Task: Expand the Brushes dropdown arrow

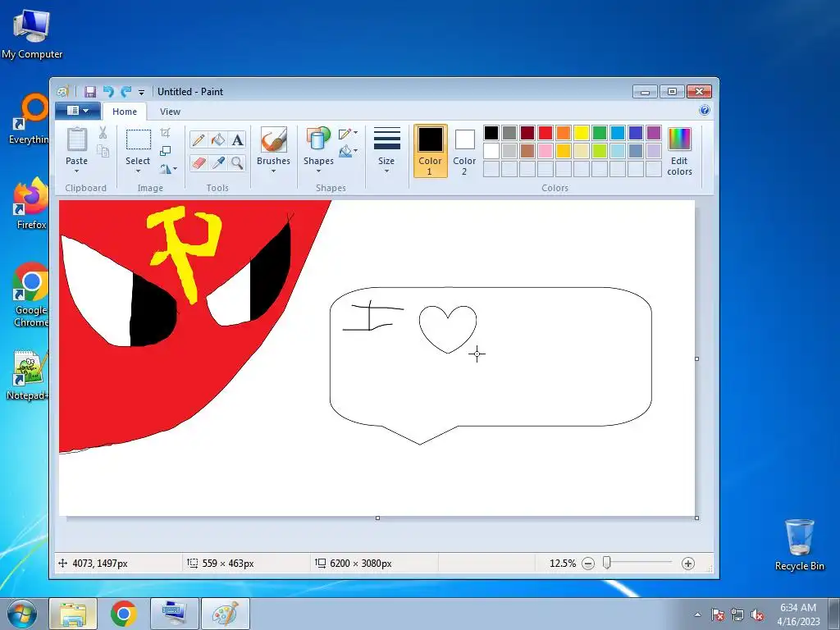Action: (x=273, y=171)
